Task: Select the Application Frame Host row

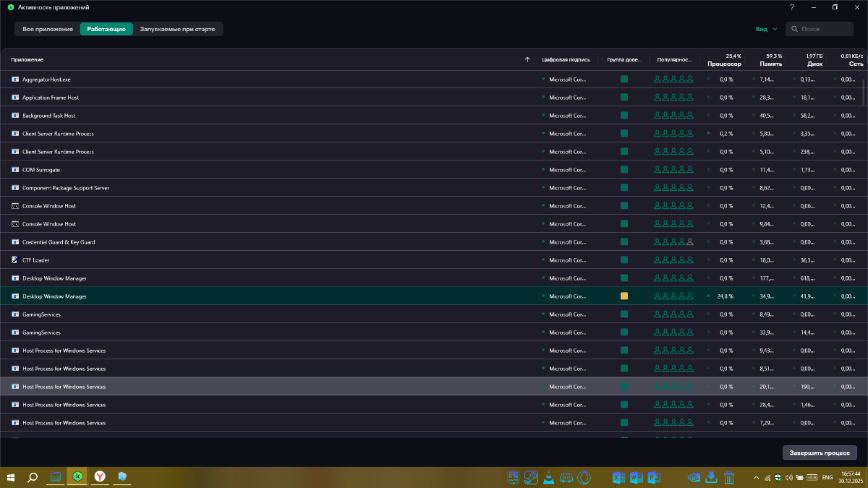Action: [x=432, y=98]
